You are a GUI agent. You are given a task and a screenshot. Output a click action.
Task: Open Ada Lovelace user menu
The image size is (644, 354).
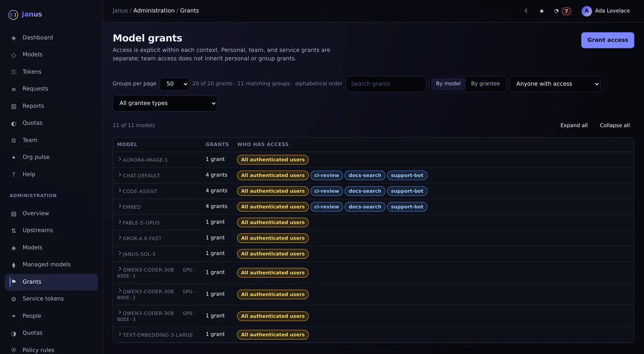tap(606, 11)
